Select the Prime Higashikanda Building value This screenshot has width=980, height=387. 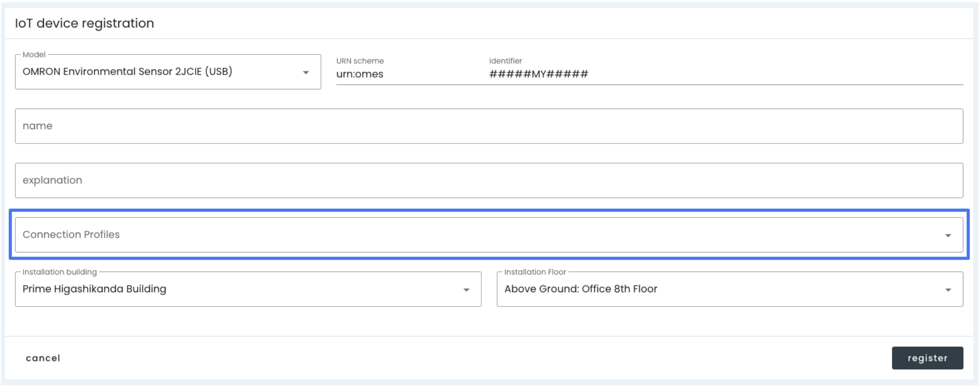pyautogui.click(x=94, y=289)
